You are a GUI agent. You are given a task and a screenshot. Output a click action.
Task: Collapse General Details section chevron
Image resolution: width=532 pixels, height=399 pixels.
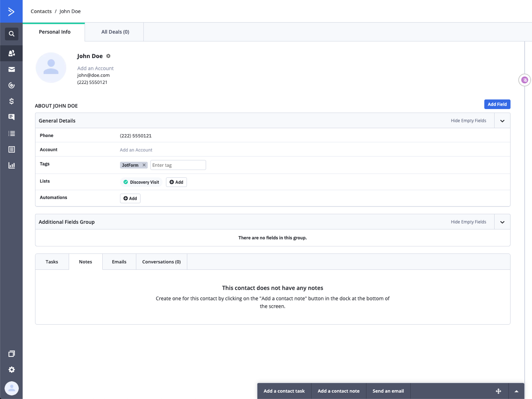[x=502, y=121]
